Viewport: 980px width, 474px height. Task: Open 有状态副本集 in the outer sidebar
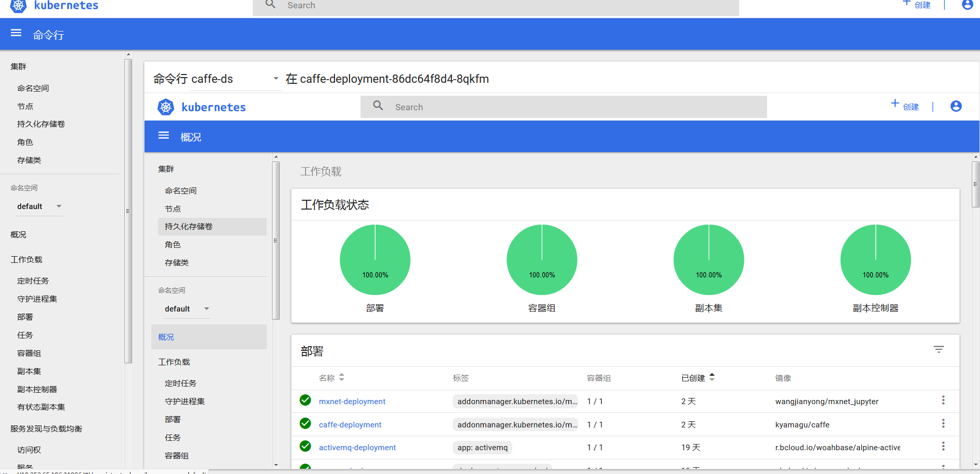[41, 407]
